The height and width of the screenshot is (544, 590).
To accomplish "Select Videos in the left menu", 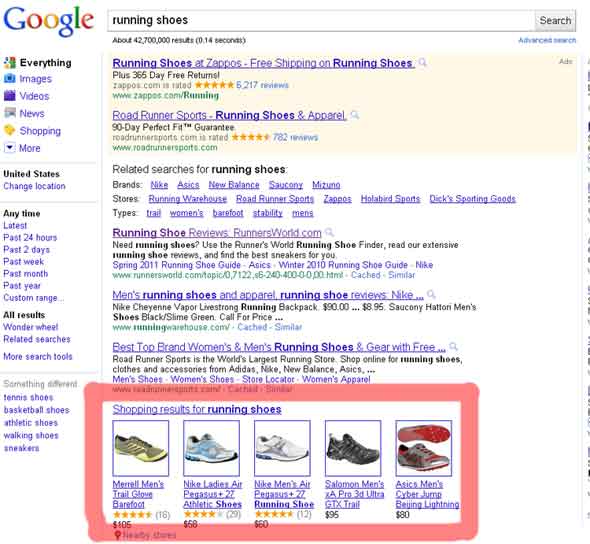I will [34, 96].
